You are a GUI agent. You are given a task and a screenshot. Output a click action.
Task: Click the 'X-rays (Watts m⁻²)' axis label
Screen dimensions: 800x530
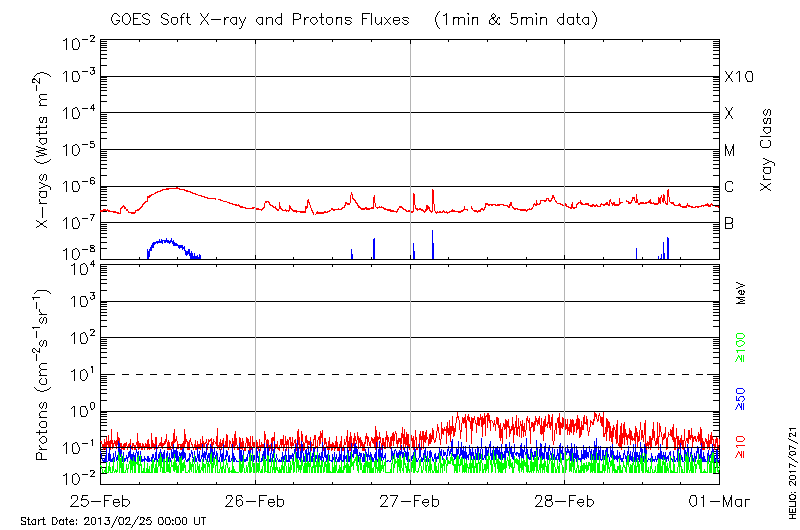coord(45,150)
